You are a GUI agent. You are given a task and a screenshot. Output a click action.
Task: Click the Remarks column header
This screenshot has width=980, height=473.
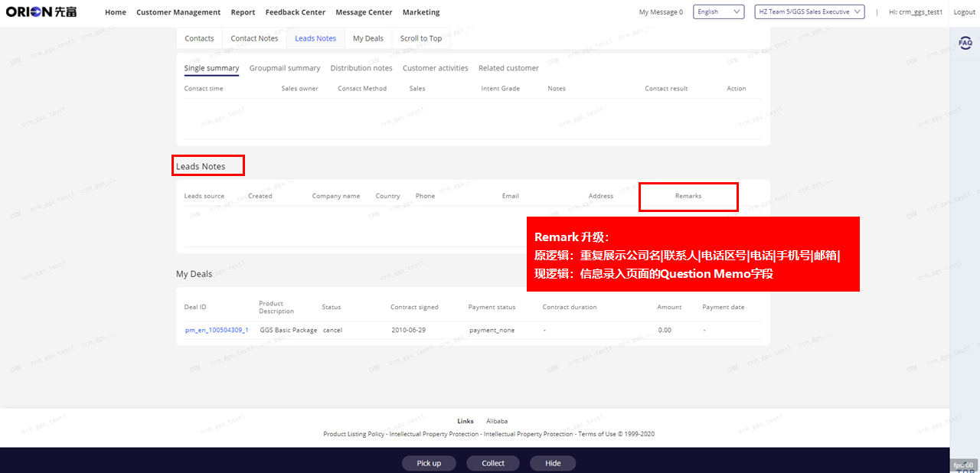coord(688,196)
